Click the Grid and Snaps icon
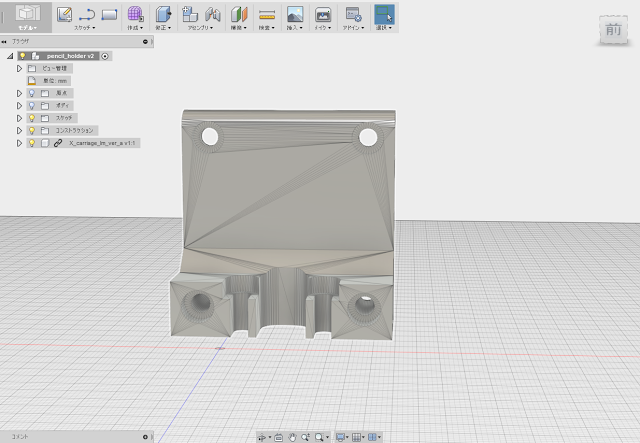This screenshot has width=640, height=443. click(356, 437)
